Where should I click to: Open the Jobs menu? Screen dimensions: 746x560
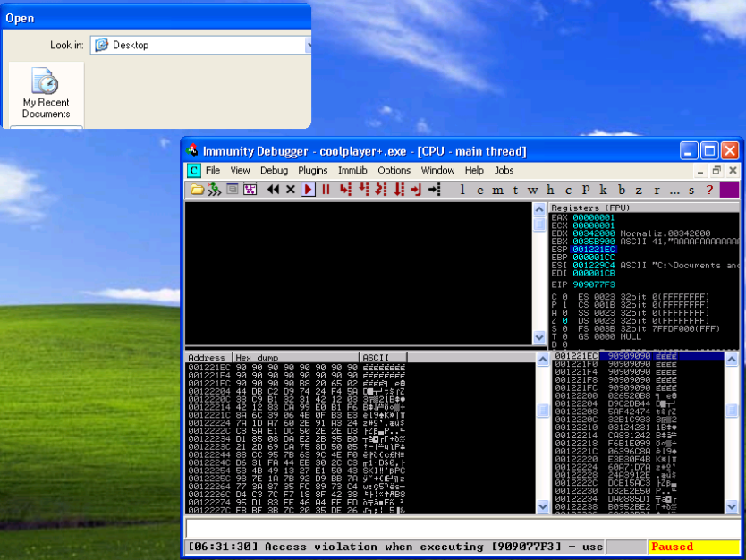504,170
